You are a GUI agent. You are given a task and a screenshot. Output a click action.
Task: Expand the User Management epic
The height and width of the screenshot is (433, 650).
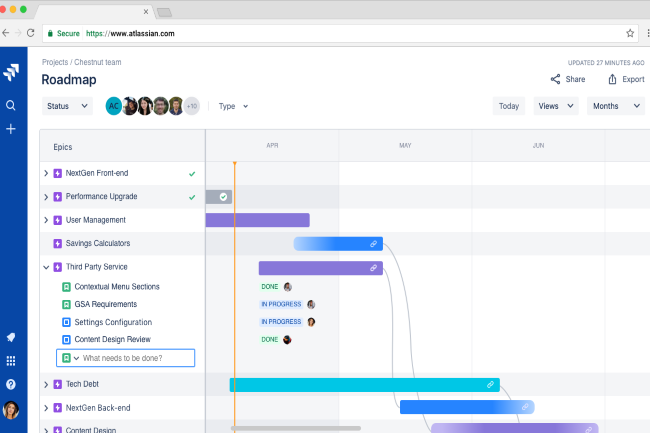click(x=46, y=220)
